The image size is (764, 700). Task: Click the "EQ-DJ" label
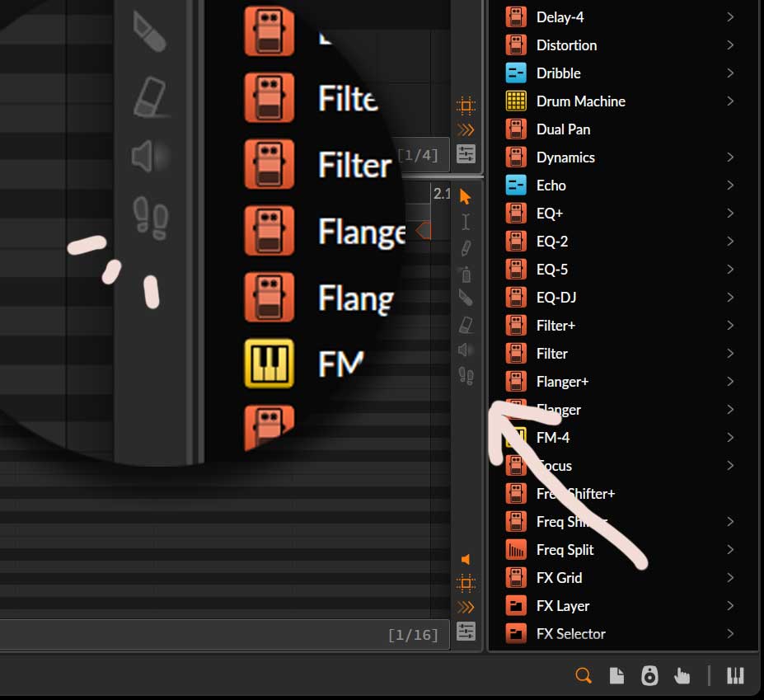(x=556, y=298)
